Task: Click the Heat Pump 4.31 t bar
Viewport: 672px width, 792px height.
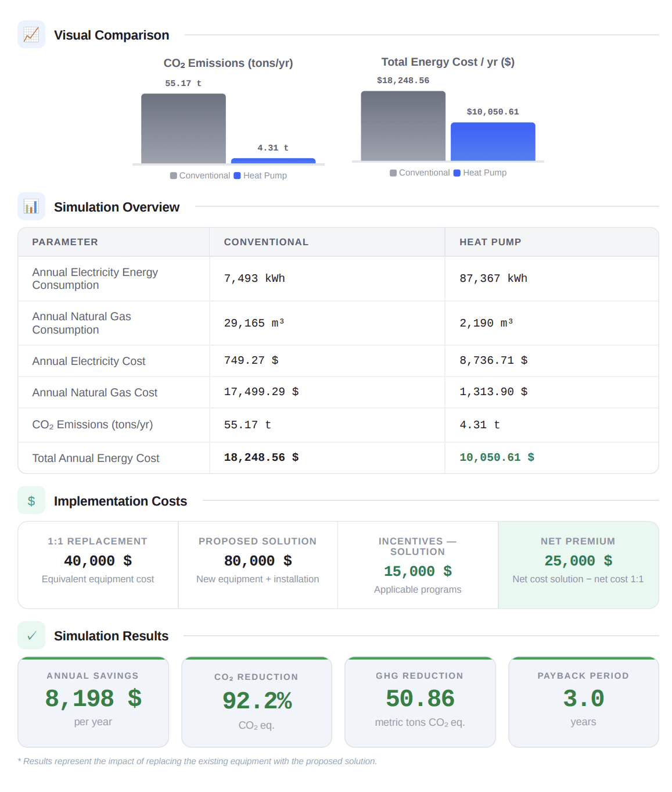Action: click(274, 161)
